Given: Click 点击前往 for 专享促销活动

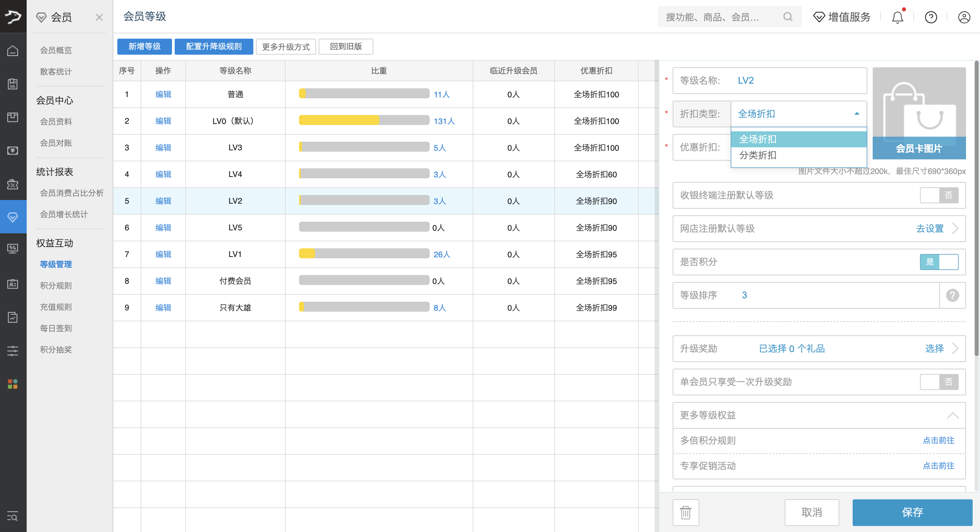Looking at the screenshot, I should pos(939,466).
